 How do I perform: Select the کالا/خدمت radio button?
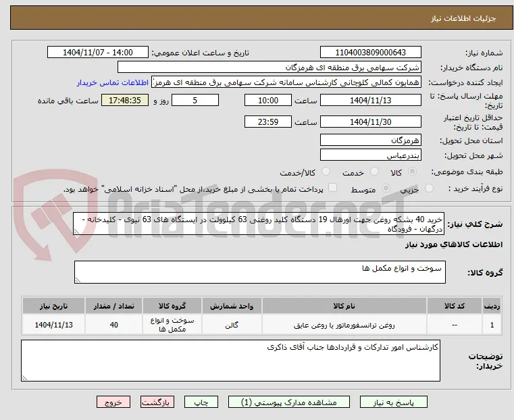326,172
